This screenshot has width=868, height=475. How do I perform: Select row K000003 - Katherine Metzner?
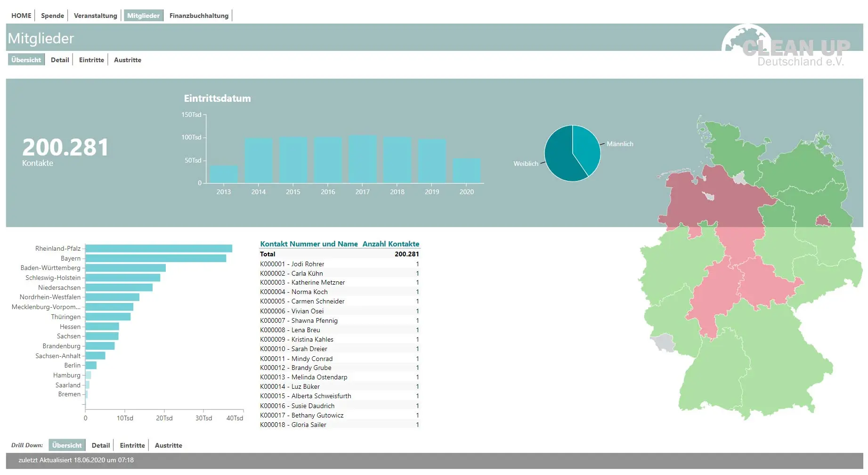click(x=340, y=282)
